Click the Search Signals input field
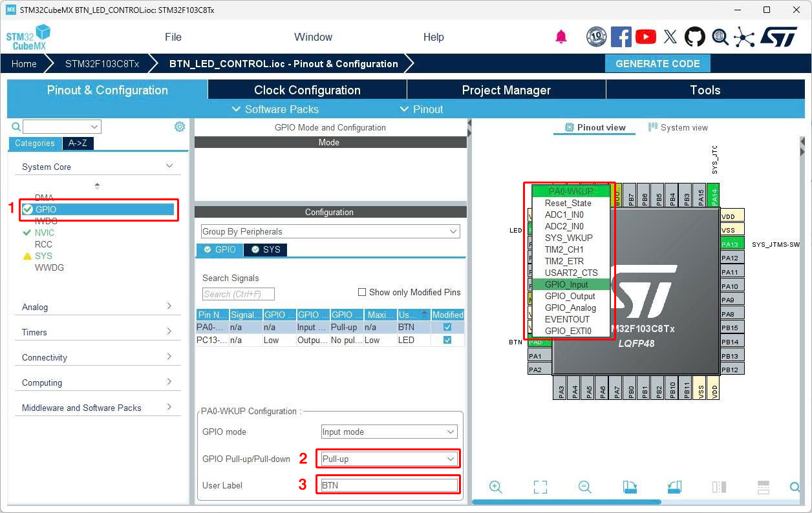 click(x=239, y=294)
